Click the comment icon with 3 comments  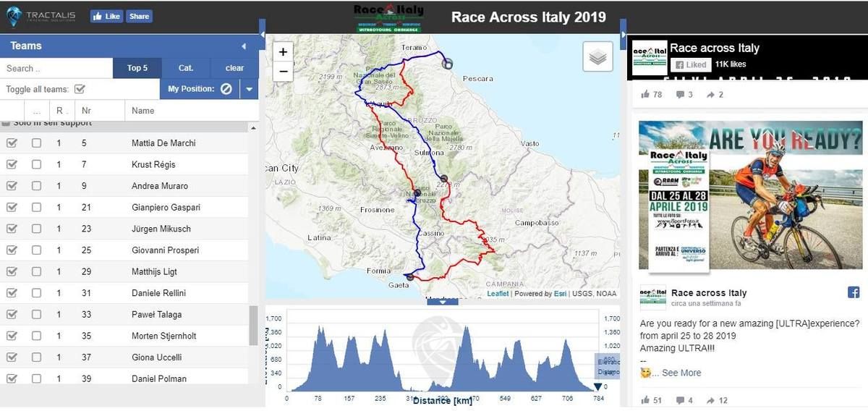(x=680, y=95)
